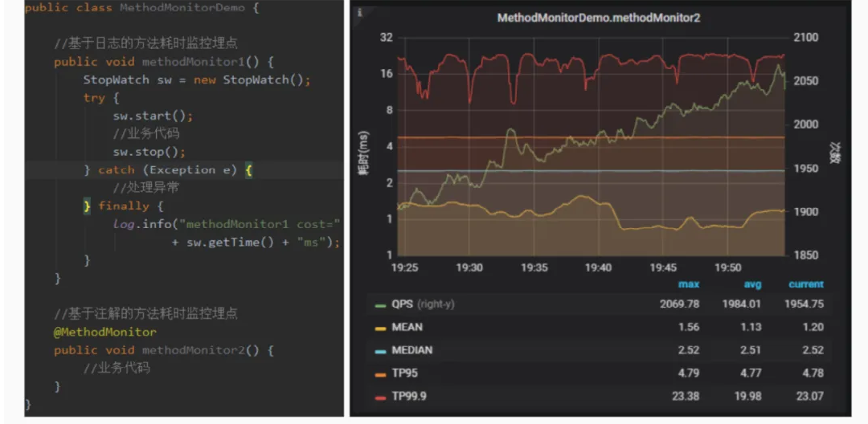Click the 19:40 time axis label
This screenshot has height=424, width=868.
click(x=598, y=267)
